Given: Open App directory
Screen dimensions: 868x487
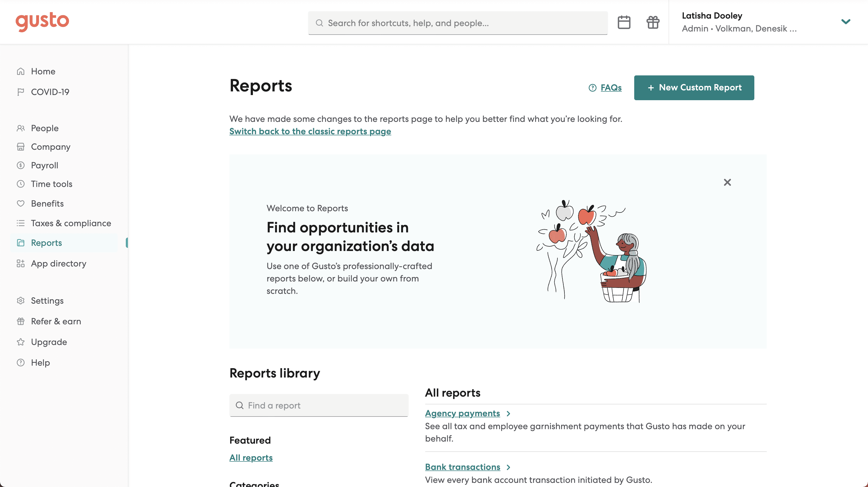Looking at the screenshot, I should click(x=58, y=263).
